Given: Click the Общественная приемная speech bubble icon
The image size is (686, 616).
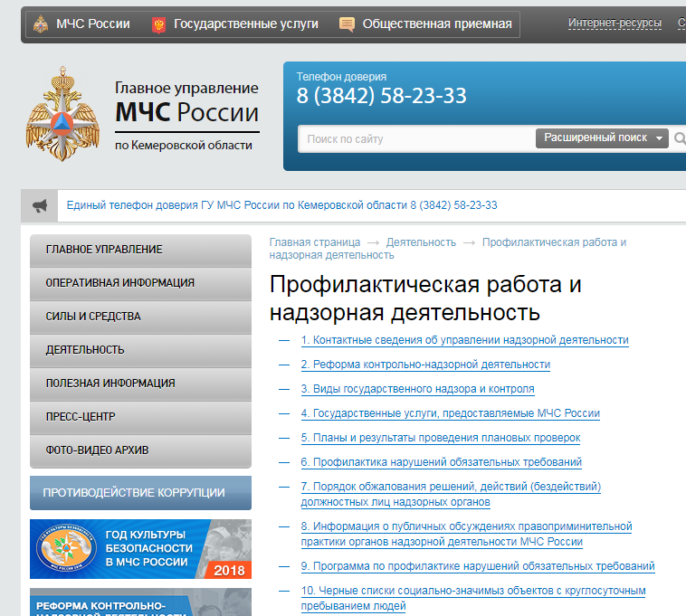Looking at the screenshot, I should [x=347, y=24].
